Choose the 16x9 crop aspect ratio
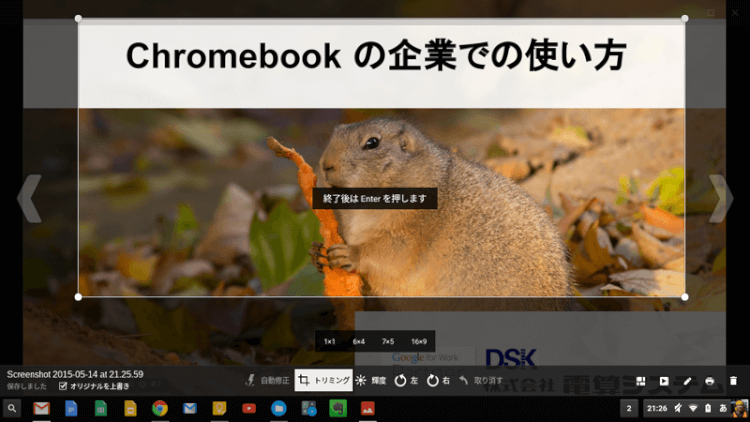Viewport: 750px width, 422px height. (x=418, y=342)
